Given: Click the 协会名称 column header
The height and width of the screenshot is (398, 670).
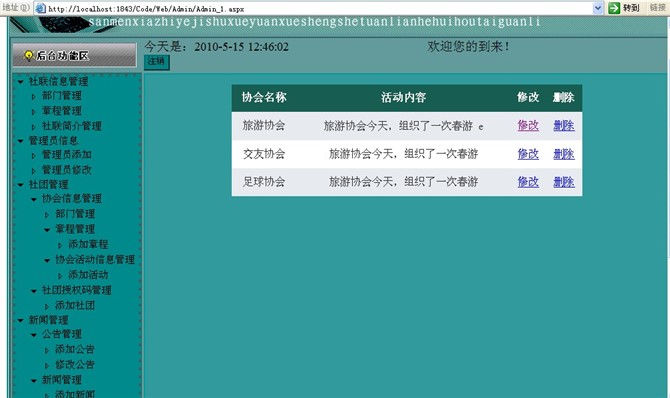Looking at the screenshot, I should 264,97.
